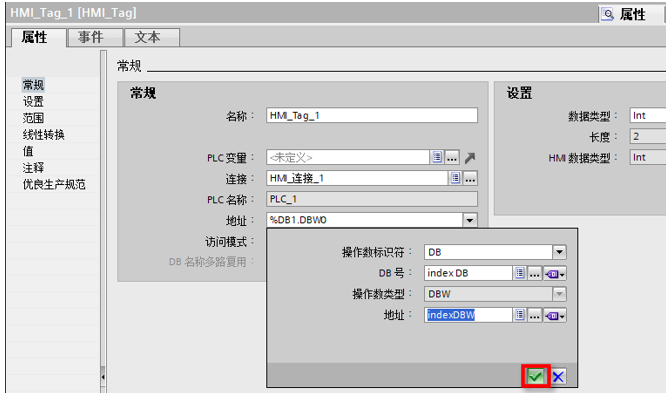Confirm address with green checkmark button

pos(535,376)
